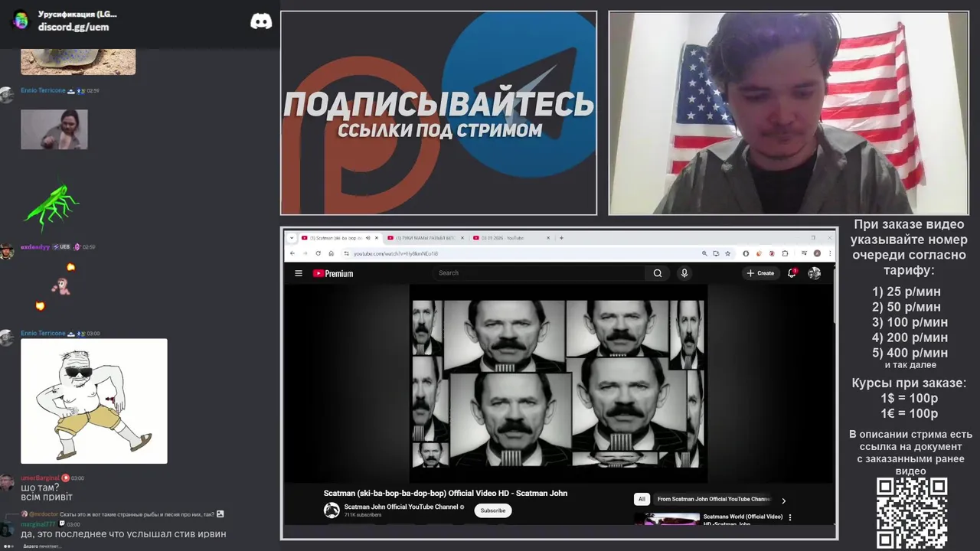Click the YouTube search magnifier button
This screenshot has width=980, height=551.
pos(658,273)
